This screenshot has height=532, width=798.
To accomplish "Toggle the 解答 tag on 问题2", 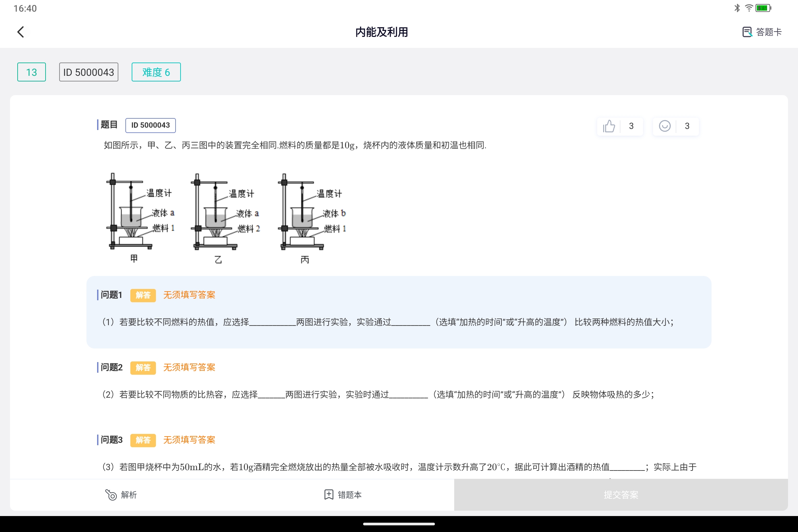I will 143,368.
